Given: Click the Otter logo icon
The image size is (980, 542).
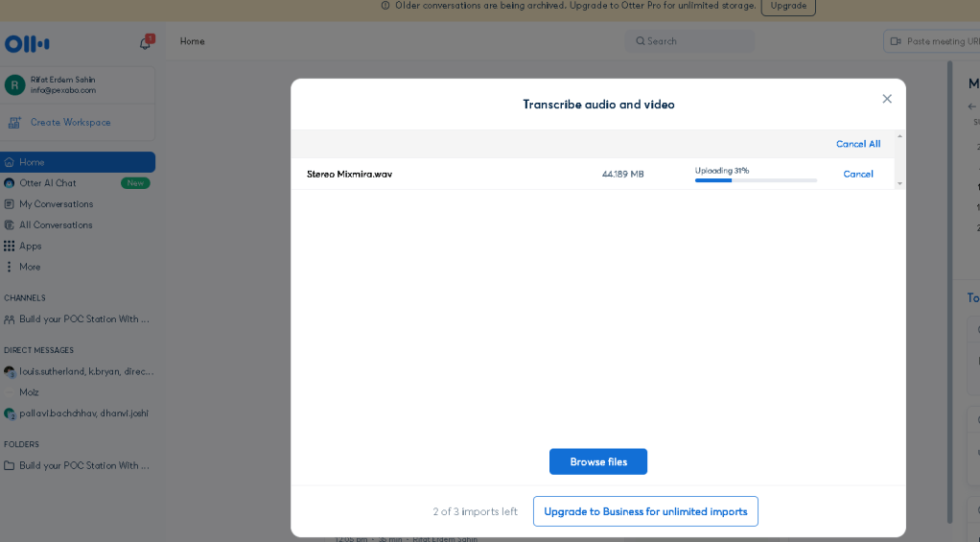Looking at the screenshot, I should pos(27,43).
